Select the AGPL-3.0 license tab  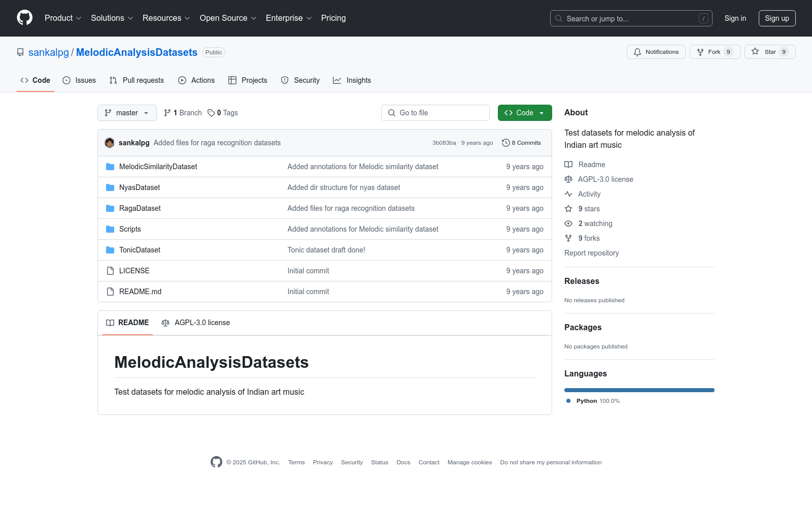coord(196,323)
